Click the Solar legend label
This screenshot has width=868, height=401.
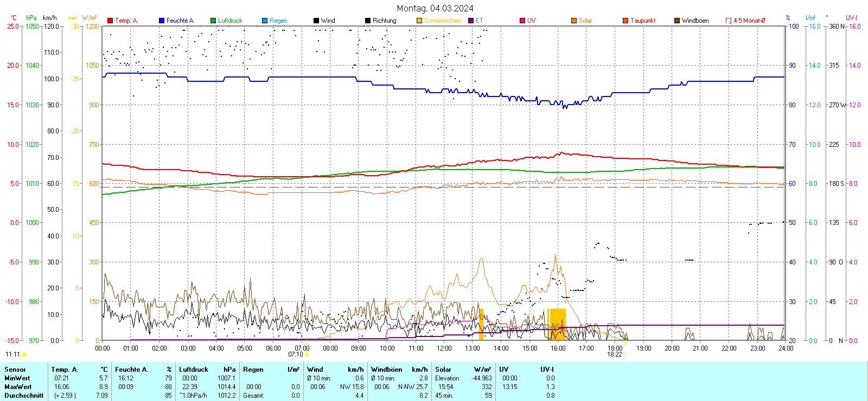(x=585, y=21)
